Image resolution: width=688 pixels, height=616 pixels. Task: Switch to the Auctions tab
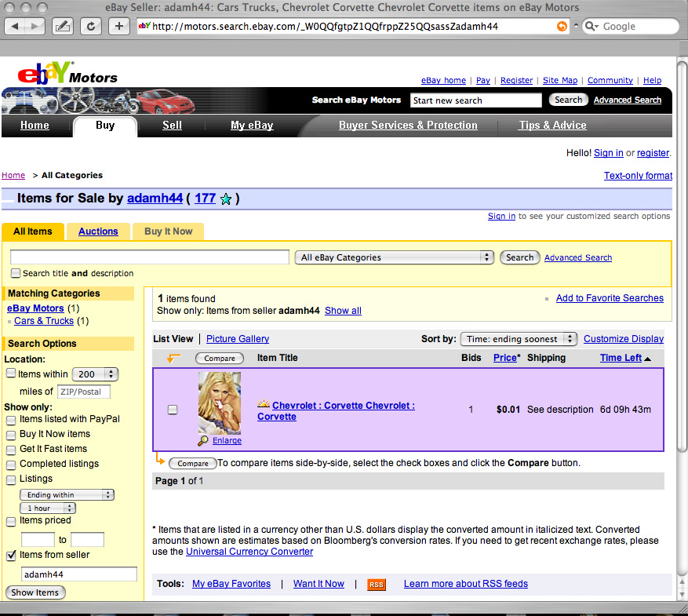[98, 231]
